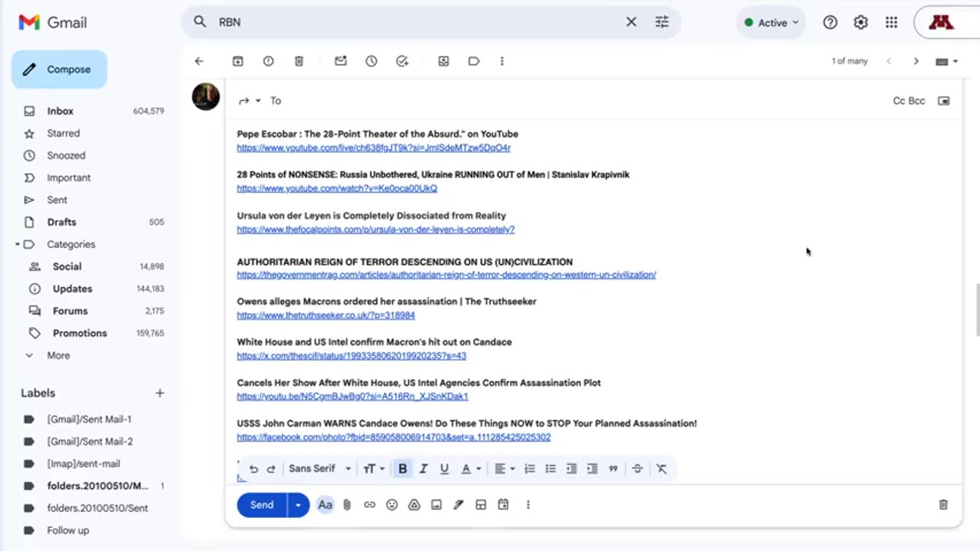Insert a link into the reply
Screen dimensions: 980x551
click(370, 505)
